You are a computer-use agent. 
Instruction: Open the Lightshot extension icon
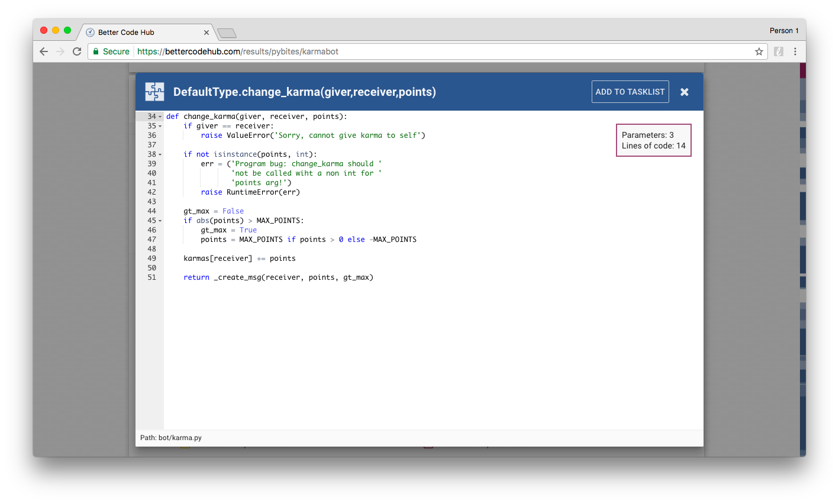pyautogui.click(x=778, y=51)
